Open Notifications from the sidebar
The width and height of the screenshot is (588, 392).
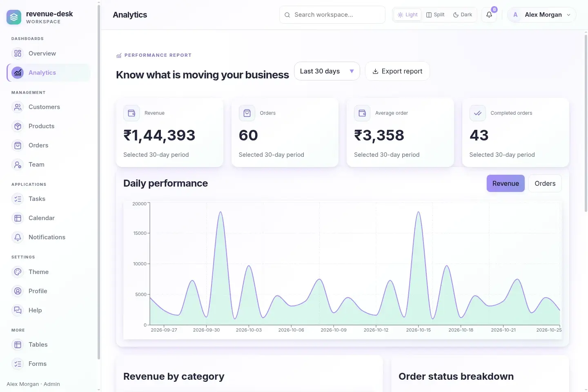pos(49,237)
